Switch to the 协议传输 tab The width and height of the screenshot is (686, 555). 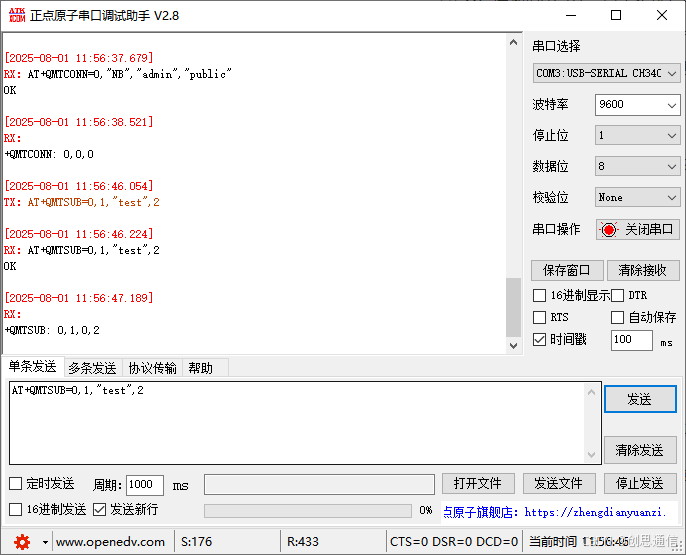[x=152, y=368]
